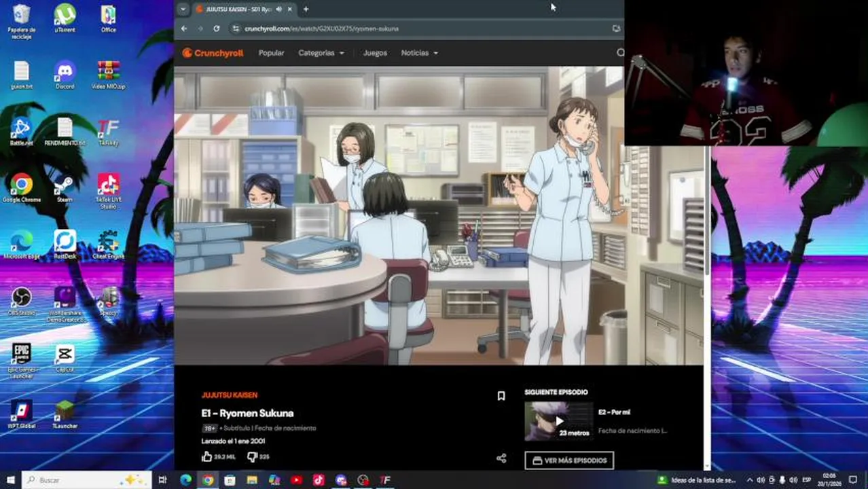Image resolution: width=868 pixels, height=489 pixels.
Task: Select the Steam desktop icon
Action: pyautogui.click(x=65, y=188)
